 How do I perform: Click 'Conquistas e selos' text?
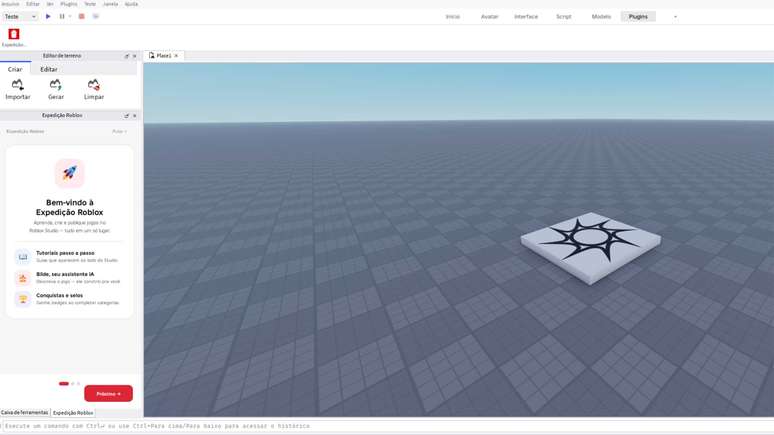point(59,295)
